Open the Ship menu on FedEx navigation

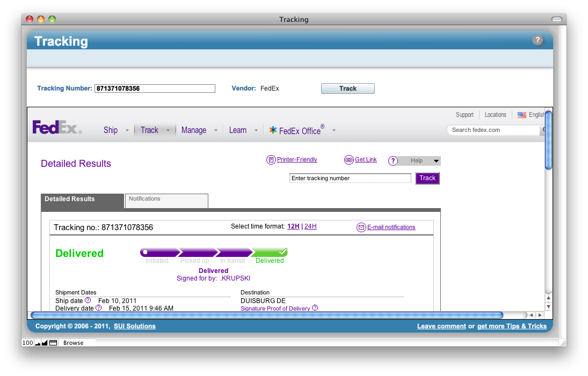tap(111, 130)
